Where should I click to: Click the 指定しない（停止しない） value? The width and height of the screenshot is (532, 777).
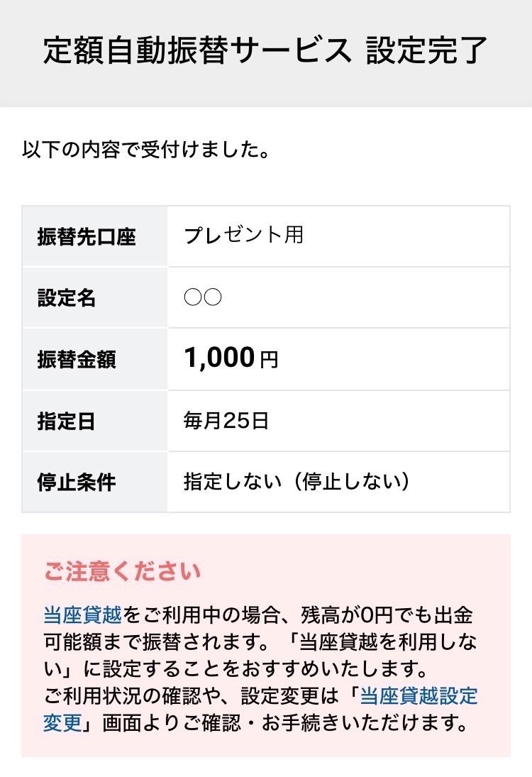point(297,481)
